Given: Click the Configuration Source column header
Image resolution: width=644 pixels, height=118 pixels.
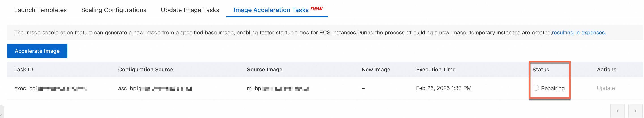Looking at the screenshot, I should [145, 70].
